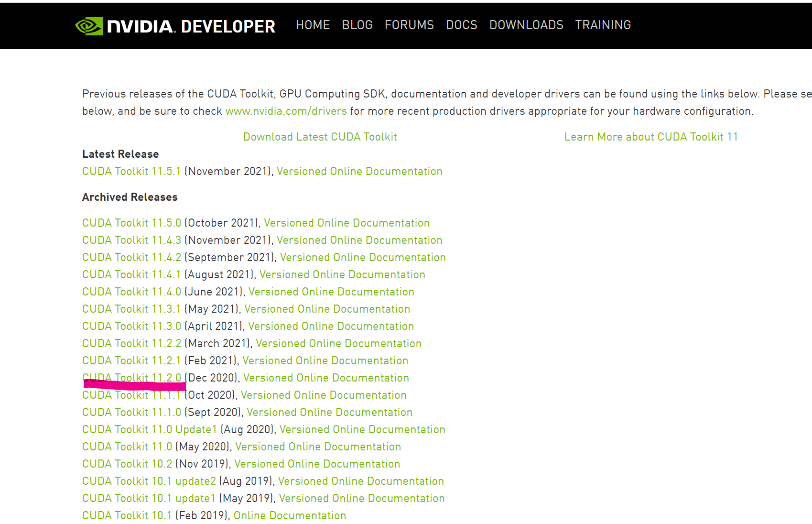Open the TRAINING nav item
This screenshot has height=524, width=812.
coord(603,25)
